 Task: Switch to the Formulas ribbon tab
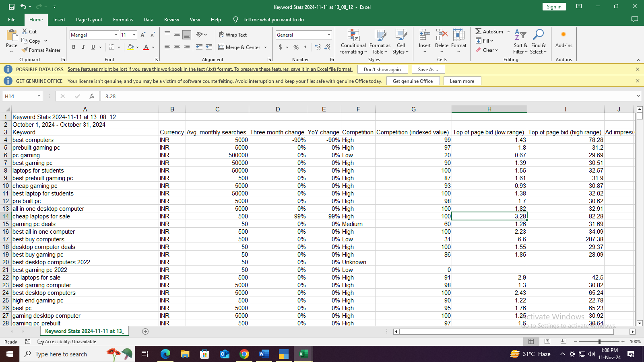(x=123, y=20)
